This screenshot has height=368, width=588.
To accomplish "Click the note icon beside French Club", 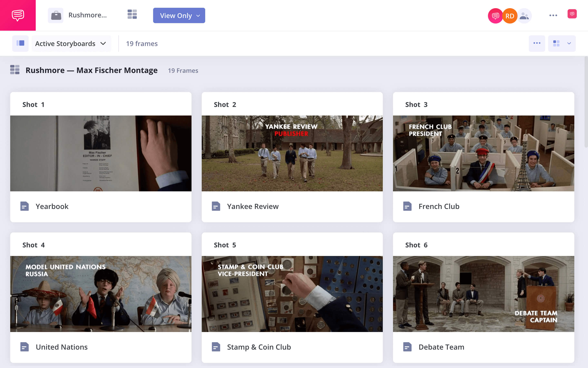I will 408,206.
